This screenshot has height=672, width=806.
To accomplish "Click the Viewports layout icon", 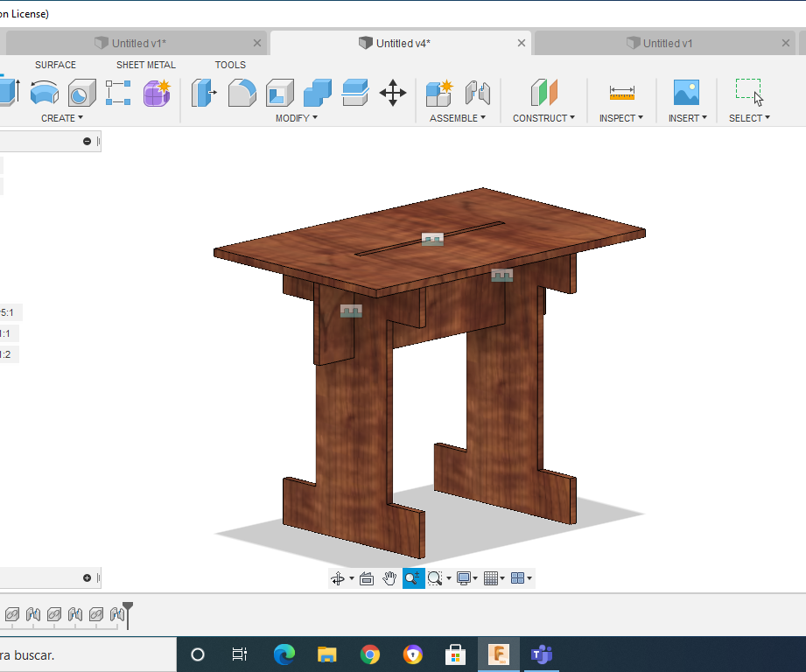I will click(x=517, y=578).
